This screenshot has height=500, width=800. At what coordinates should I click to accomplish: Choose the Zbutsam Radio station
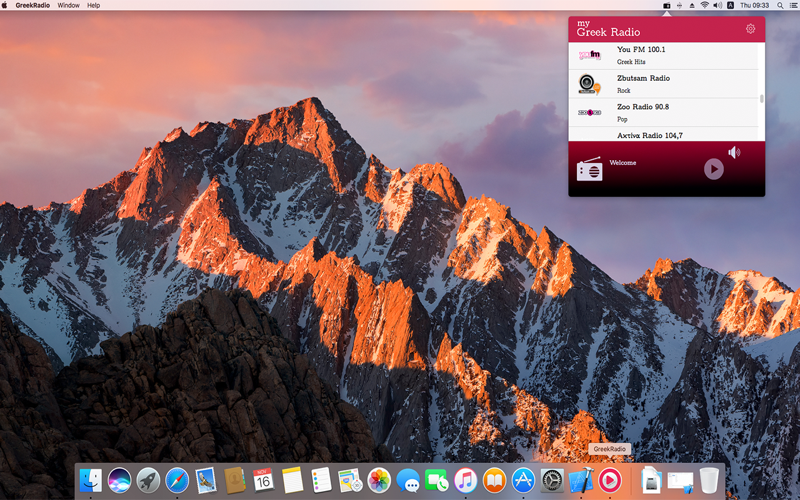663,84
